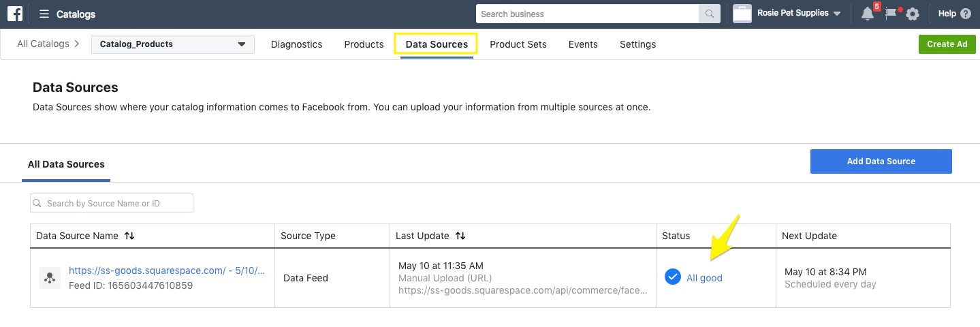This screenshot has width=980, height=327.
Task: Open the Rosie Pet Supplies business dropdown
Action: [837, 14]
